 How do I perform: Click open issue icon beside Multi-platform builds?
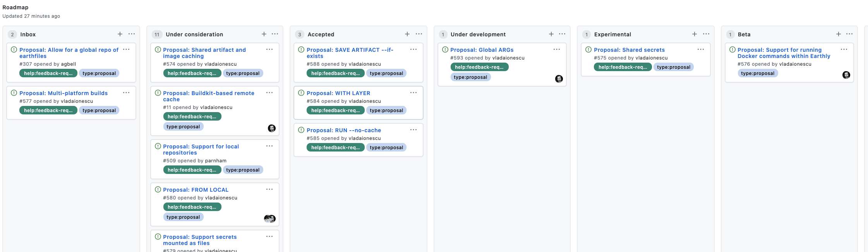coord(14,93)
